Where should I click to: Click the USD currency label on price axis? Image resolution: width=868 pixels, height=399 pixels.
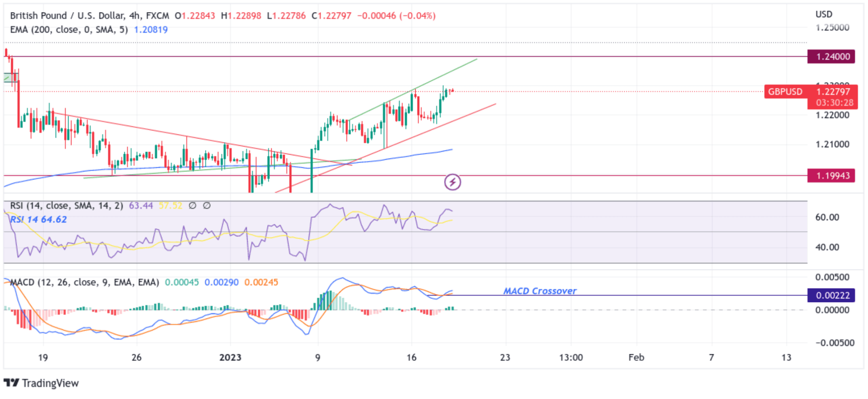(x=824, y=14)
